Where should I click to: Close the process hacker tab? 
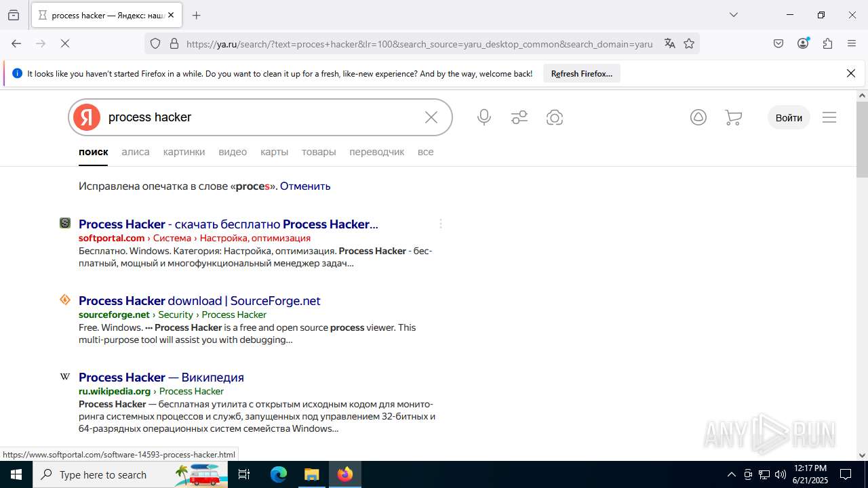coord(171,15)
